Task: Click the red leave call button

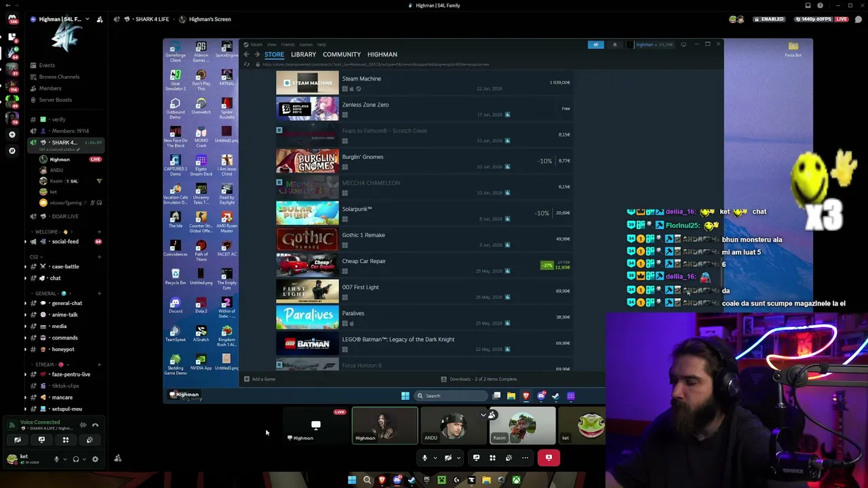Action: 549,457
